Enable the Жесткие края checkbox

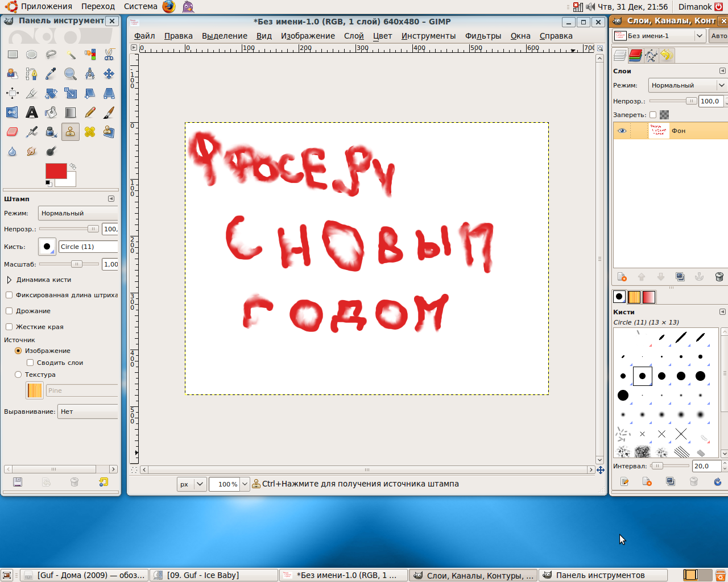9,327
